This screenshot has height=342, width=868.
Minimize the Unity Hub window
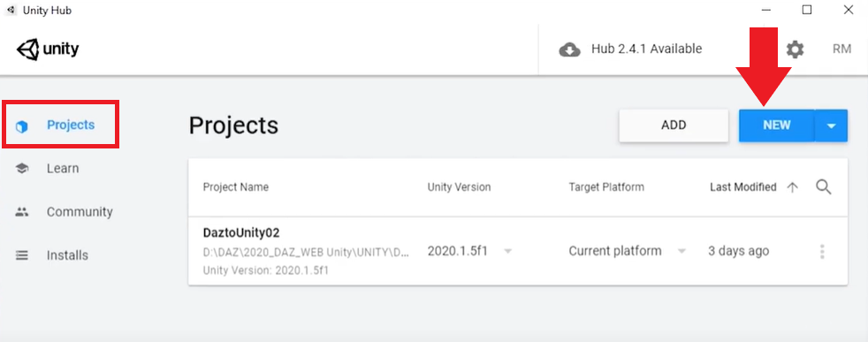tap(766, 10)
